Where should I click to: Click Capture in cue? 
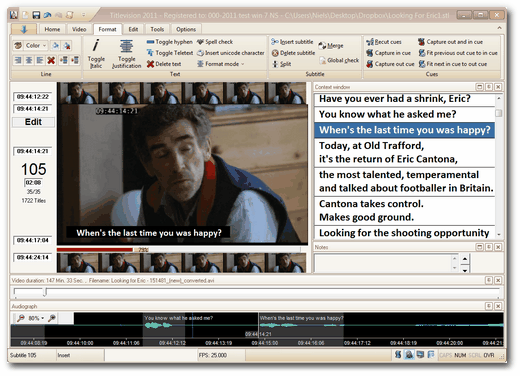388,53
